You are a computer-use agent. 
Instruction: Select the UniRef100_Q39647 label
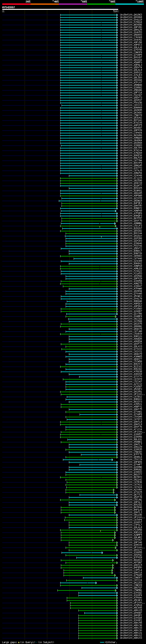tap(131, 286)
